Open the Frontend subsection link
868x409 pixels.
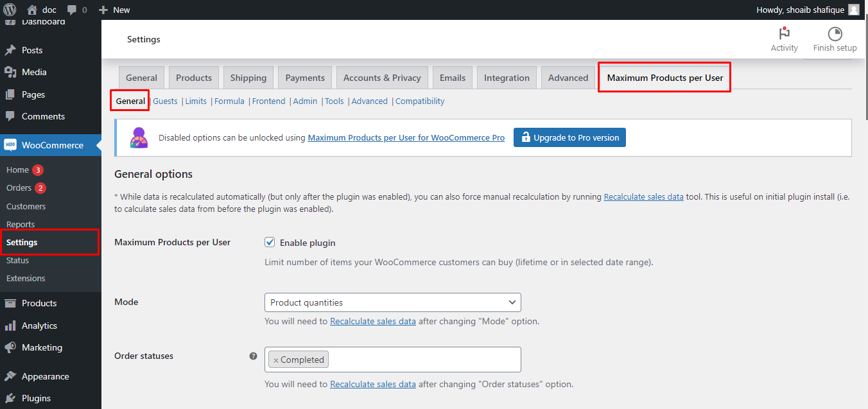[268, 101]
